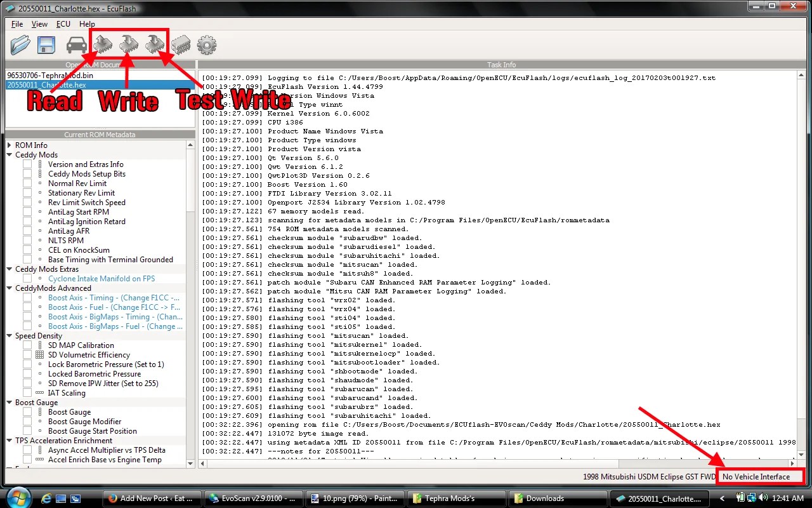Select the Rev Limit Switch Speed table
Viewport: 812px width, 508px height.
pyautogui.click(x=87, y=202)
